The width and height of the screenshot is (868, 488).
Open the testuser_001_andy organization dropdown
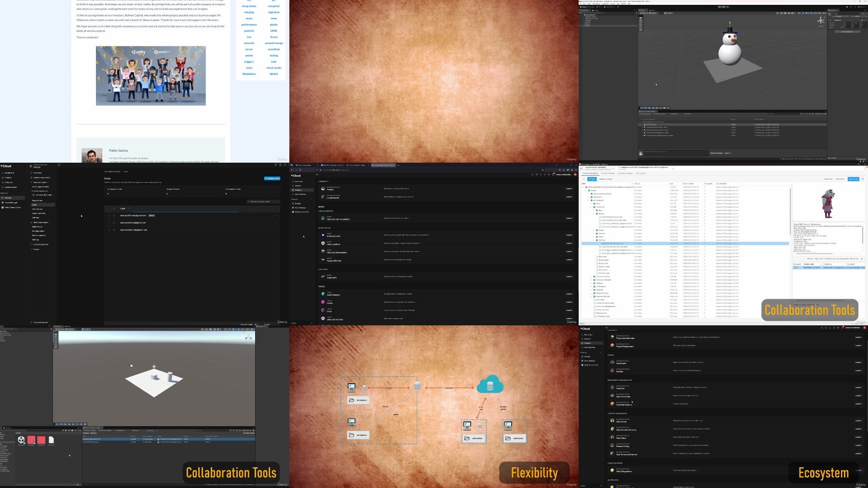point(44,195)
